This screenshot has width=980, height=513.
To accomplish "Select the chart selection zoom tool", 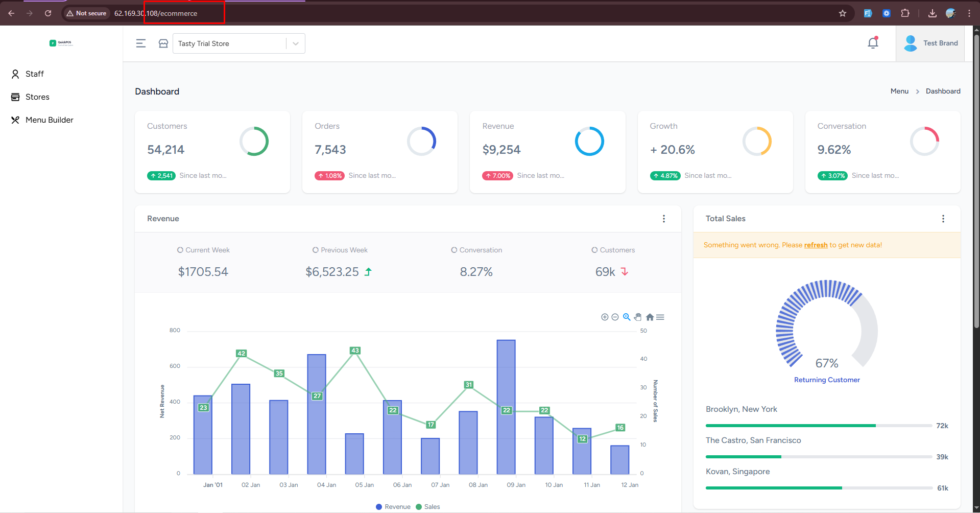I will point(627,317).
